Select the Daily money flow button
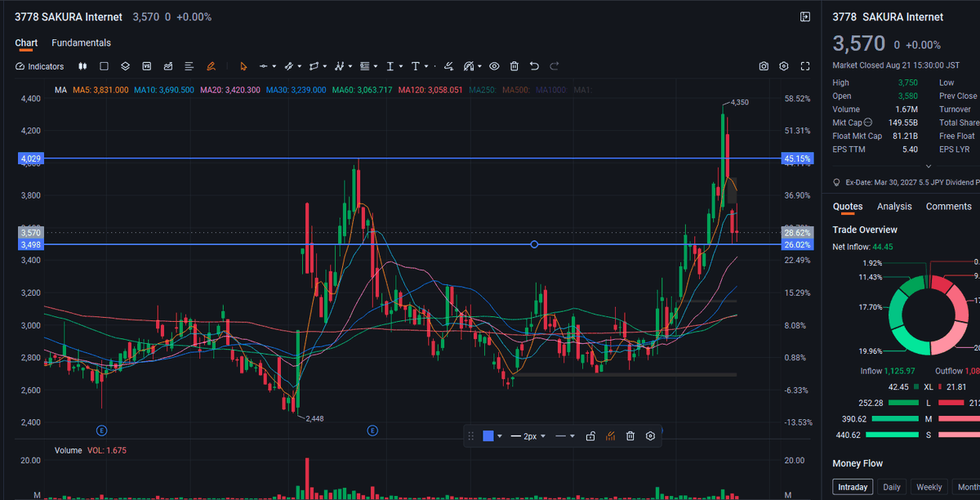The width and height of the screenshot is (980, 500). [x=892, y=487]
